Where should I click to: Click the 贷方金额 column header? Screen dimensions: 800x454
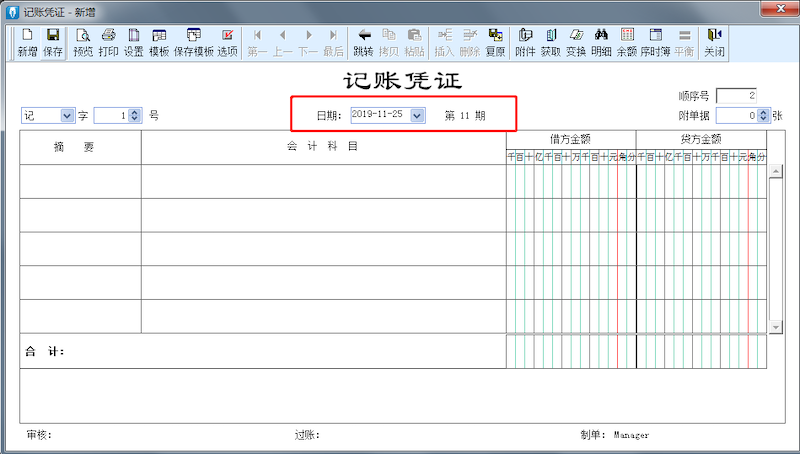coord(701,139)
